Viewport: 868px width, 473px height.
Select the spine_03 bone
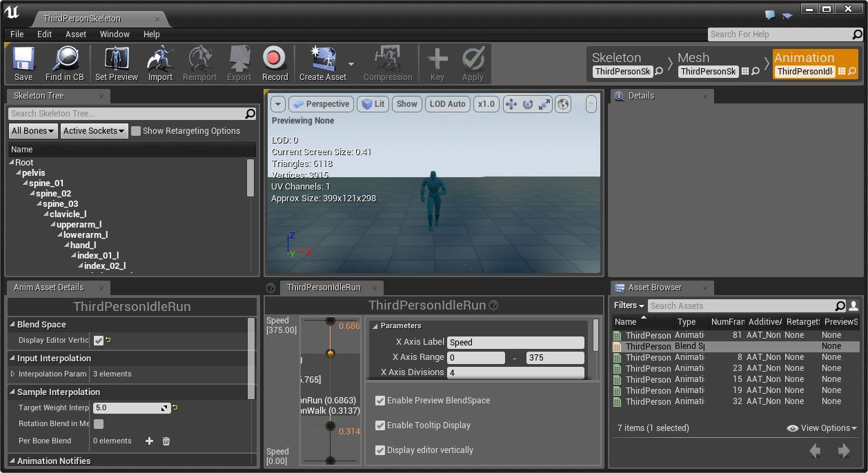pyautogui.click(x=61, y=204)
